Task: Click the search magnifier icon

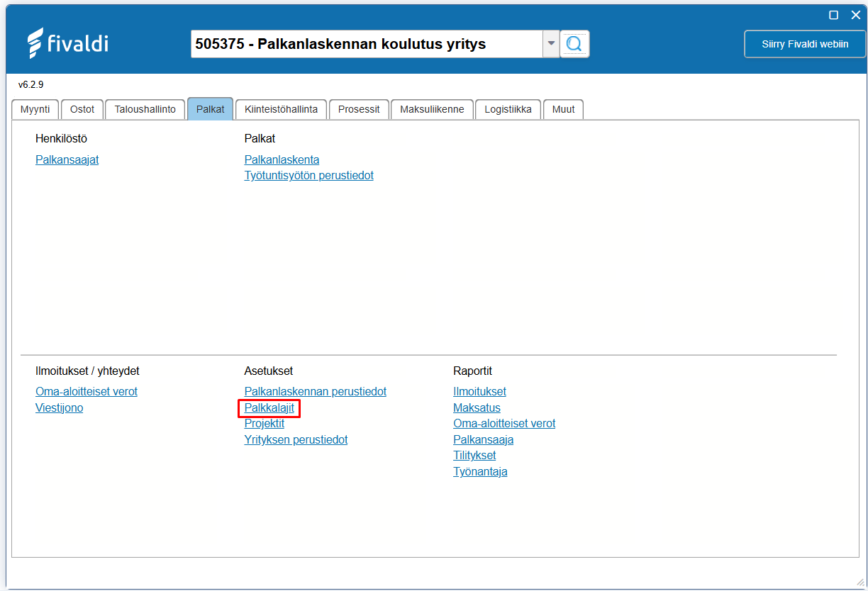Action: pos(574,44)
